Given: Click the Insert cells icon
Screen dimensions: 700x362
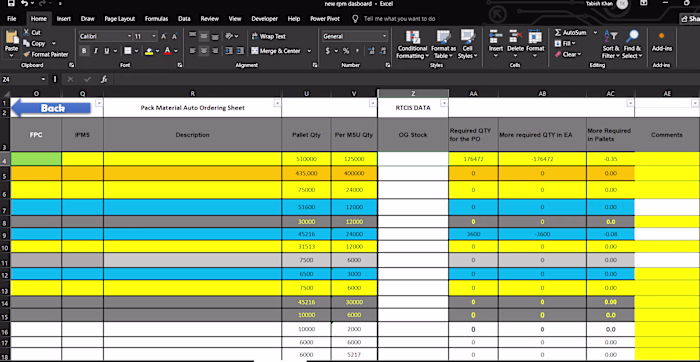Looking at the screenshot, I should coord(496,37).
